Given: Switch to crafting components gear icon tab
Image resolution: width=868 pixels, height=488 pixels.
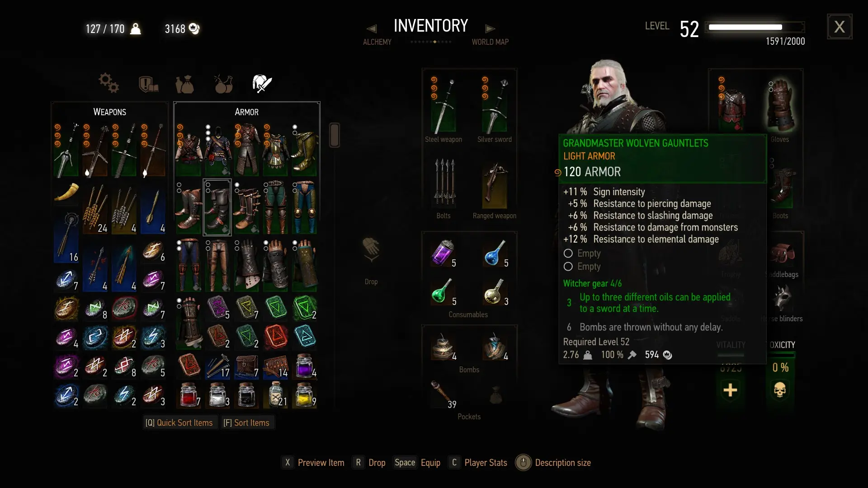Looking at the screenshot, I should point(108,83).
